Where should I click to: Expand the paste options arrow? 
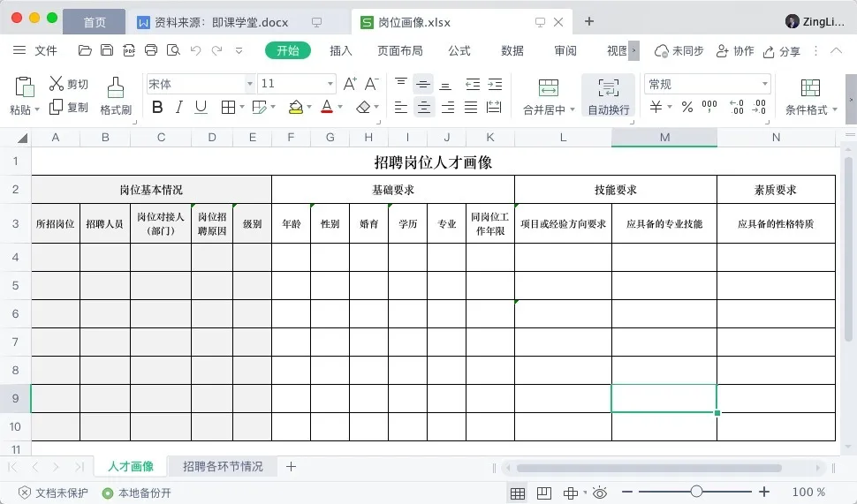click(37, 109)
